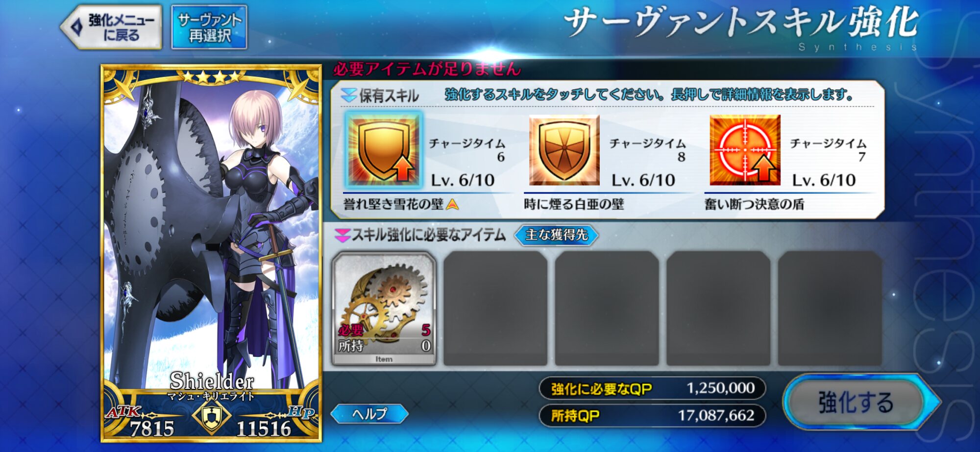Screen dimensions: 980x452
Task: Select the 誉れ堅き雪花の壁 shield skill icon
Action: (x=384, y=150)
